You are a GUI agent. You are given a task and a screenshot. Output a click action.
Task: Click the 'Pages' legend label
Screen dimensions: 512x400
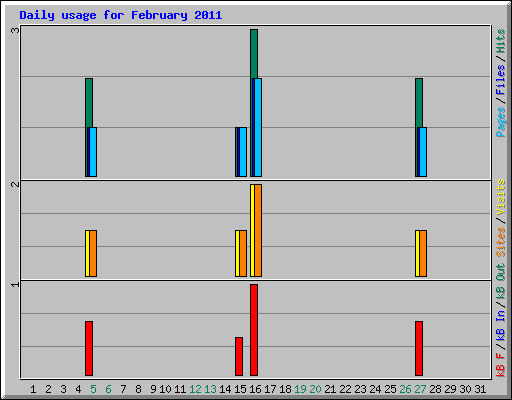[501, 122]
